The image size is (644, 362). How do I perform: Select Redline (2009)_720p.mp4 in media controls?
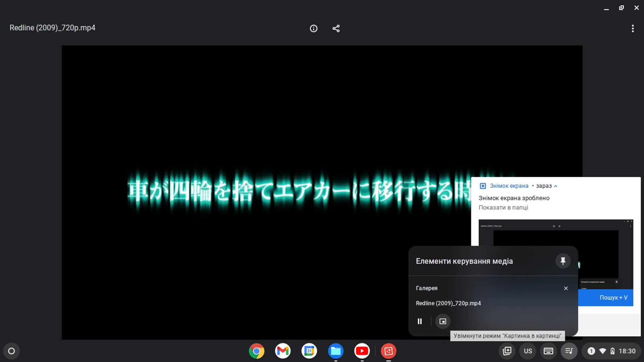point(448,303)
